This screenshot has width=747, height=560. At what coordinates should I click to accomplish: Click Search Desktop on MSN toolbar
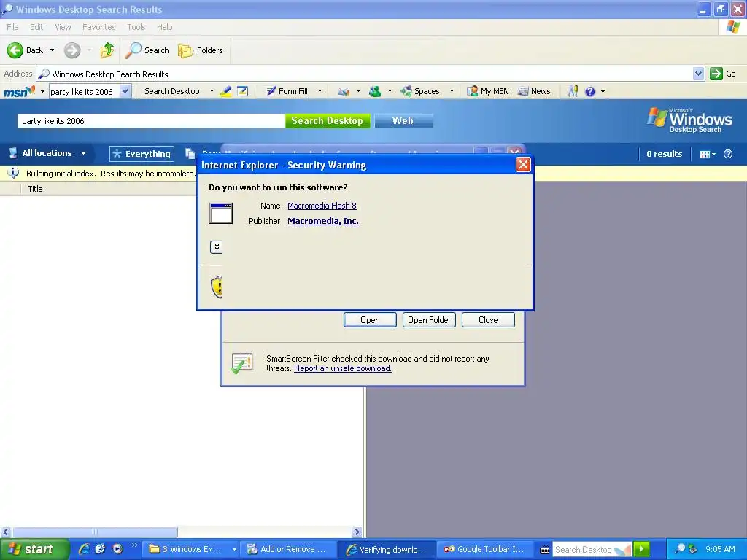point(172,91)
